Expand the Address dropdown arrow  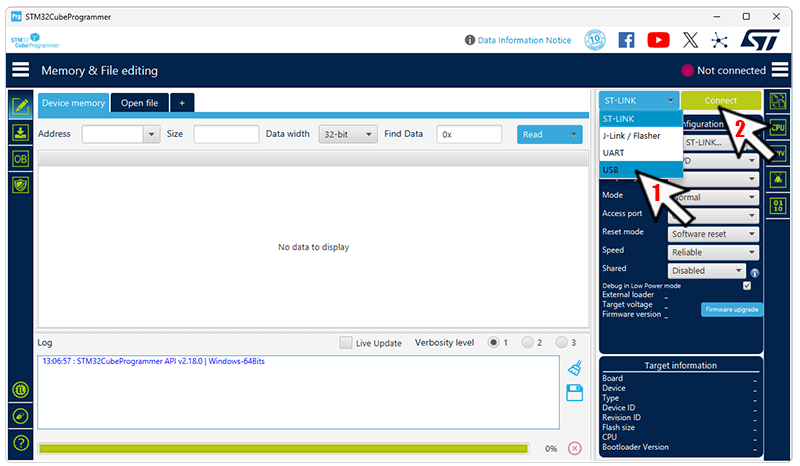(x=151, y=134)
